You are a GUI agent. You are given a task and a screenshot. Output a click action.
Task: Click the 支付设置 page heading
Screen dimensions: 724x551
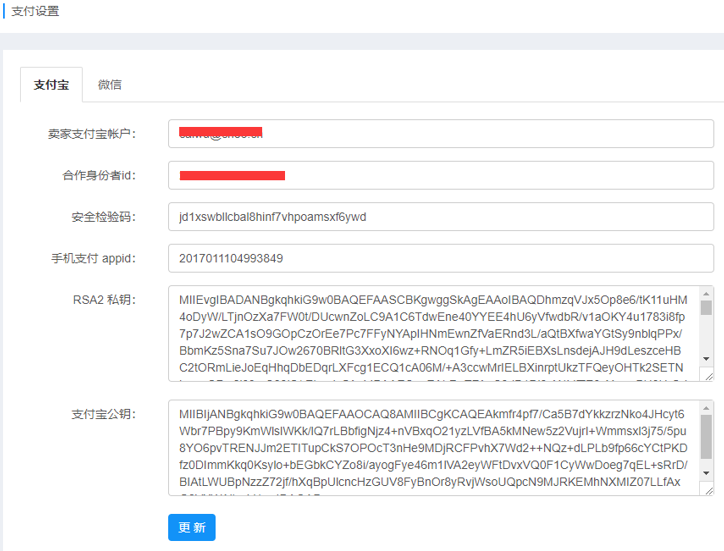click(35, 11)
